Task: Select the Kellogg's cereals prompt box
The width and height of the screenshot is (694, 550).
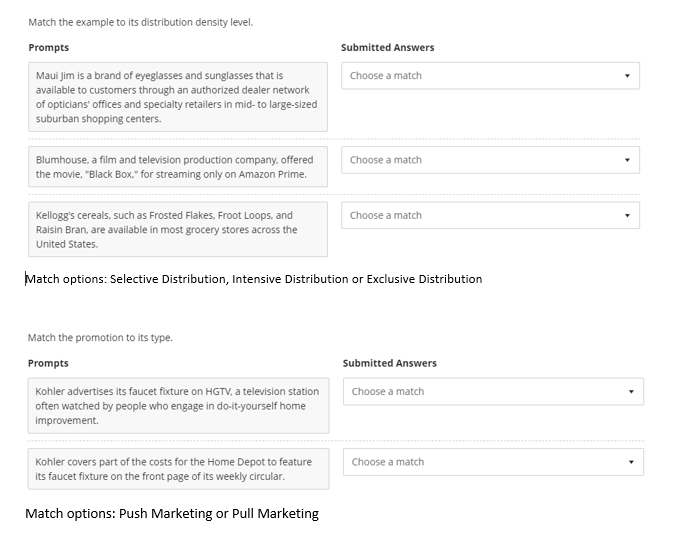Action: point(177,230)
